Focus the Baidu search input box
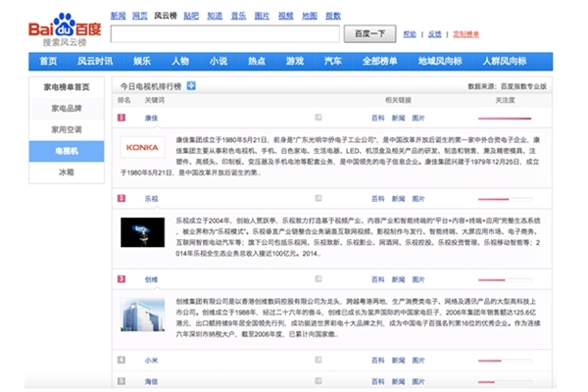The image size is (588, 392). coord(225,34)
